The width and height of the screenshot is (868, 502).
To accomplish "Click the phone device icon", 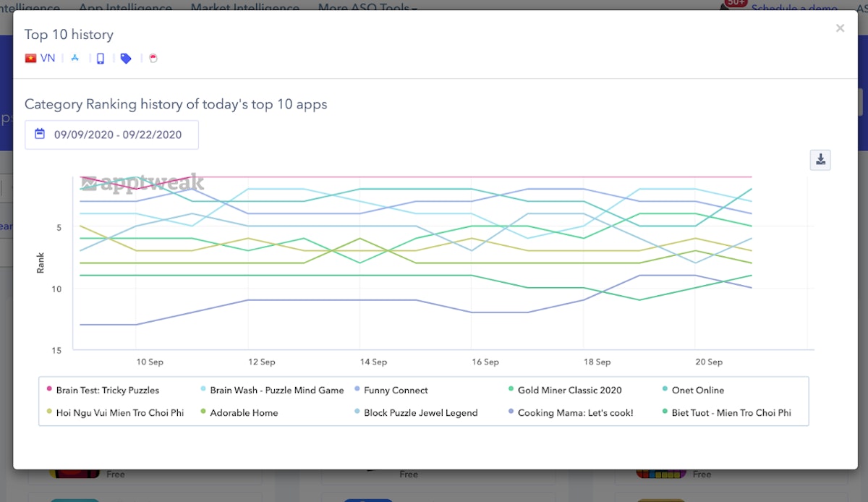I will pyautogui.click(x=101, y=59).
